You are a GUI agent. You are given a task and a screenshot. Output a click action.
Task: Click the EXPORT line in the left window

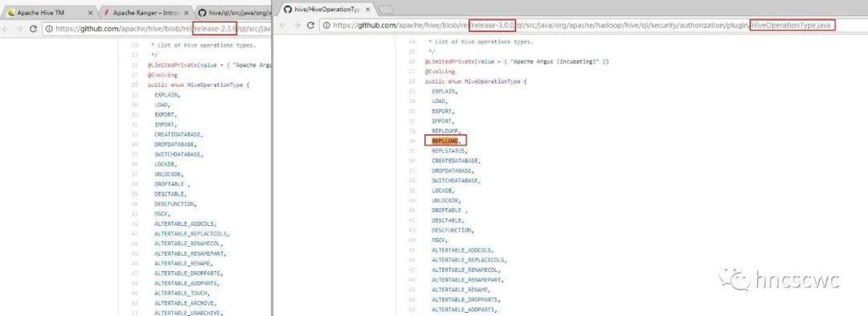(x=166, y=114)
